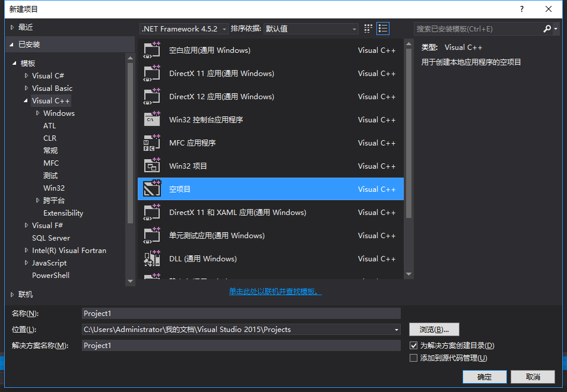Select Extensibility in the tree
Screen dimensions: 567x392
(x=64, y=213)
